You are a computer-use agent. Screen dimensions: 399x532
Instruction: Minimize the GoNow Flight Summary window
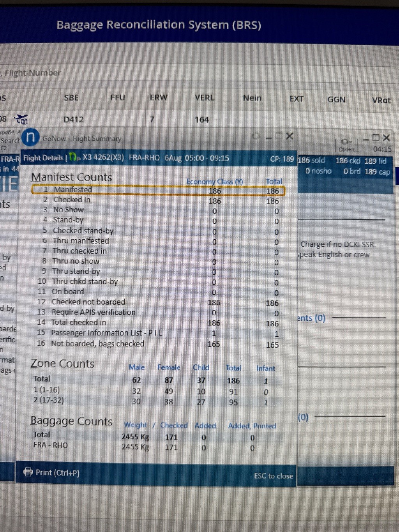click(x=268, y=137)
